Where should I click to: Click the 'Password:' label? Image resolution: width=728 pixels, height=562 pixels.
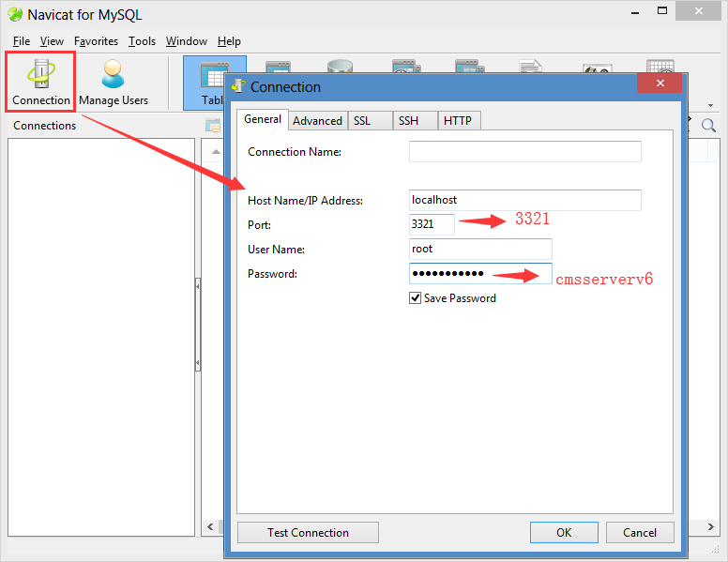272,274
